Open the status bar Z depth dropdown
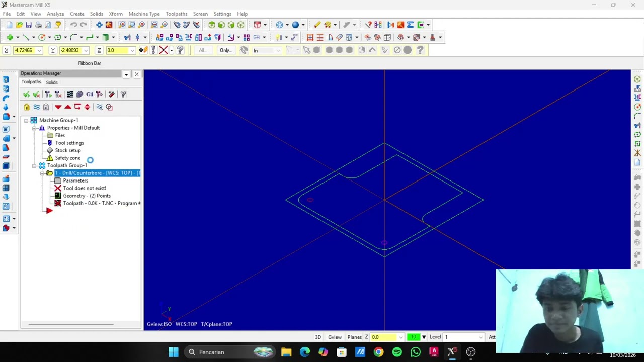 pyautogui.click(x=400, y=337)
